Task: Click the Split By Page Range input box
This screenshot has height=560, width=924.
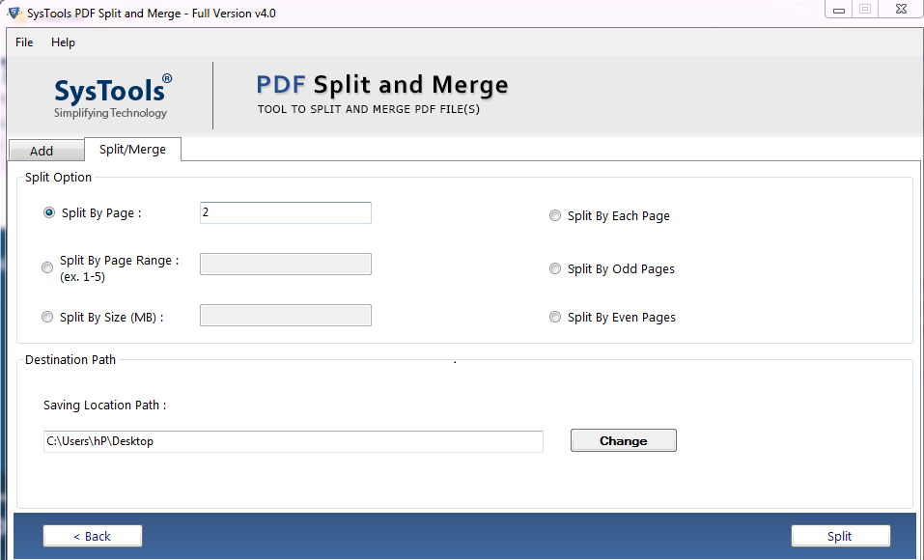Action: 285,263
